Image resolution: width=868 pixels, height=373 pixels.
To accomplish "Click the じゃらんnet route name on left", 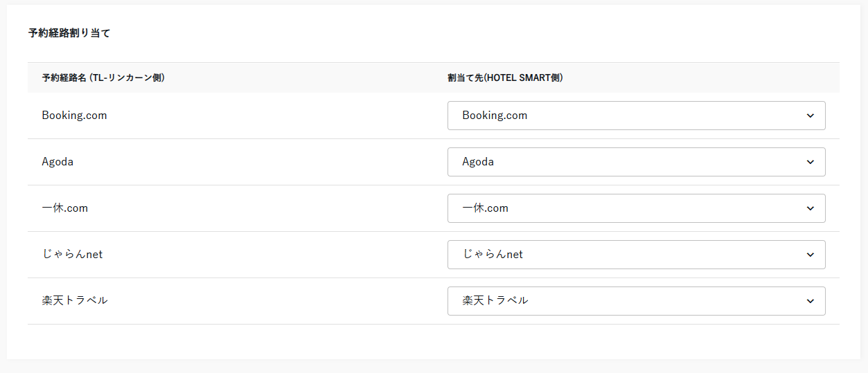I will tap(72, 255).
